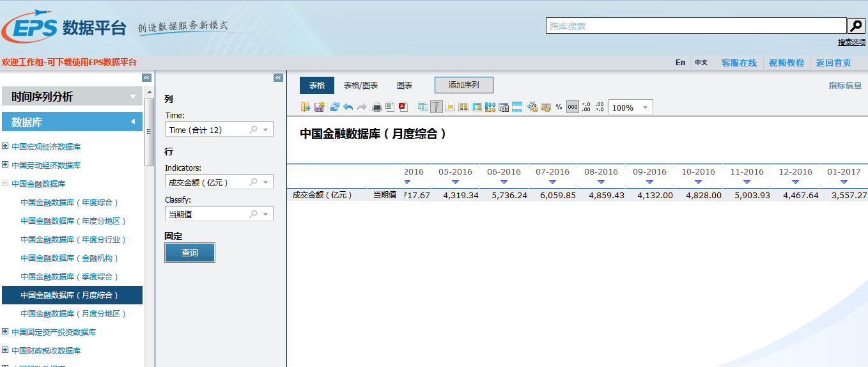Open 中国金融数据库（月度分地区）
Viewport: 868px width, 367px height.
coord(74,313)
